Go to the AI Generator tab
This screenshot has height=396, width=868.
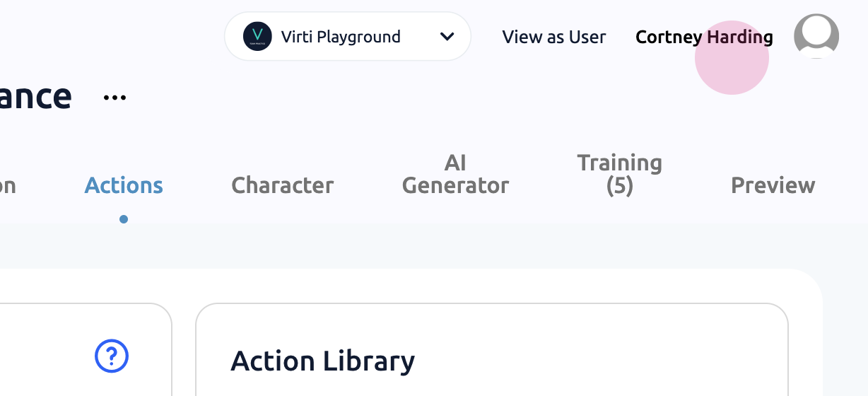[x=455, y=175]
